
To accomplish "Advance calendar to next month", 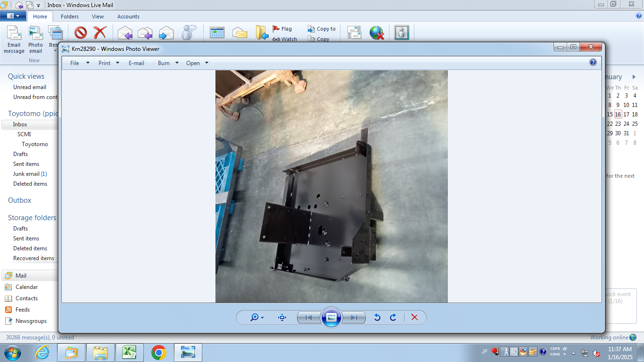I will [x=634, y=77].
